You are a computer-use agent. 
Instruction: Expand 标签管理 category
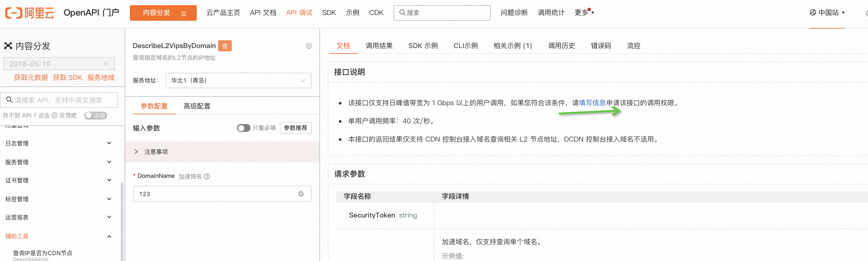pyautogui.click(x=58, y=199)
